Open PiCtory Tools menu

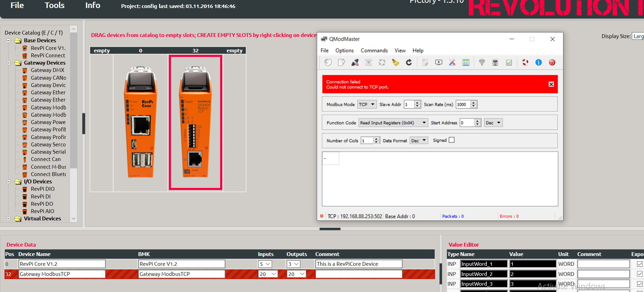click(54, 5)
